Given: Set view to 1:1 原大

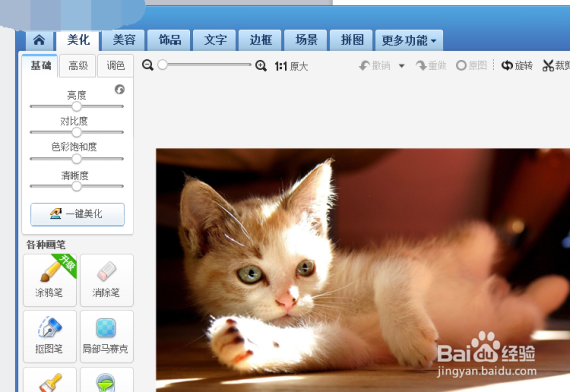Looking at the screenshot, I should pyautogui.click(x=291, y=67).
